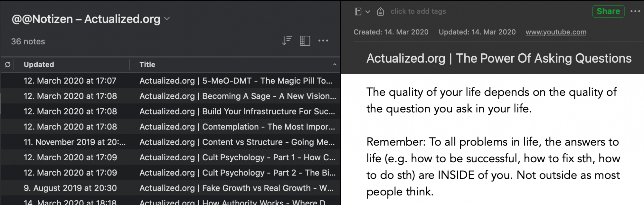
Task: Open the '5-MeO-DMT - The Magic Pill' note
Action: tap(171, 81)
